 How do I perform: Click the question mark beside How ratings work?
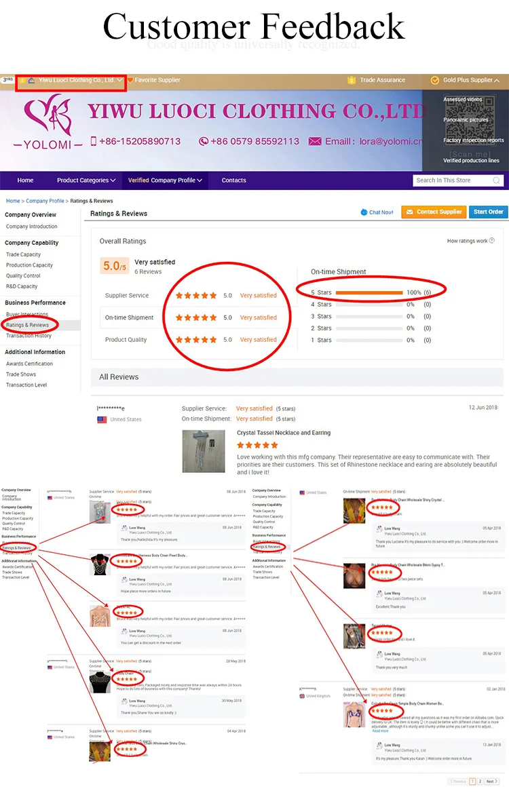(492, 241)
